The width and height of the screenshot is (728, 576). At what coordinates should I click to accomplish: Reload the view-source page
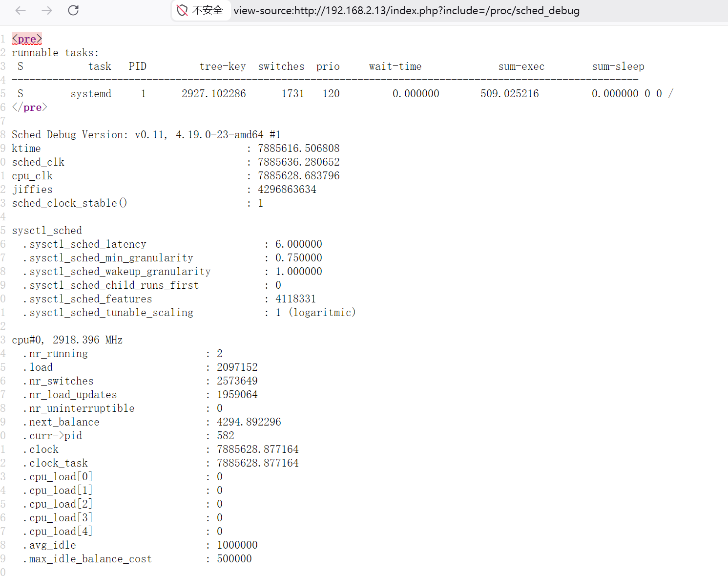[73, 10]
